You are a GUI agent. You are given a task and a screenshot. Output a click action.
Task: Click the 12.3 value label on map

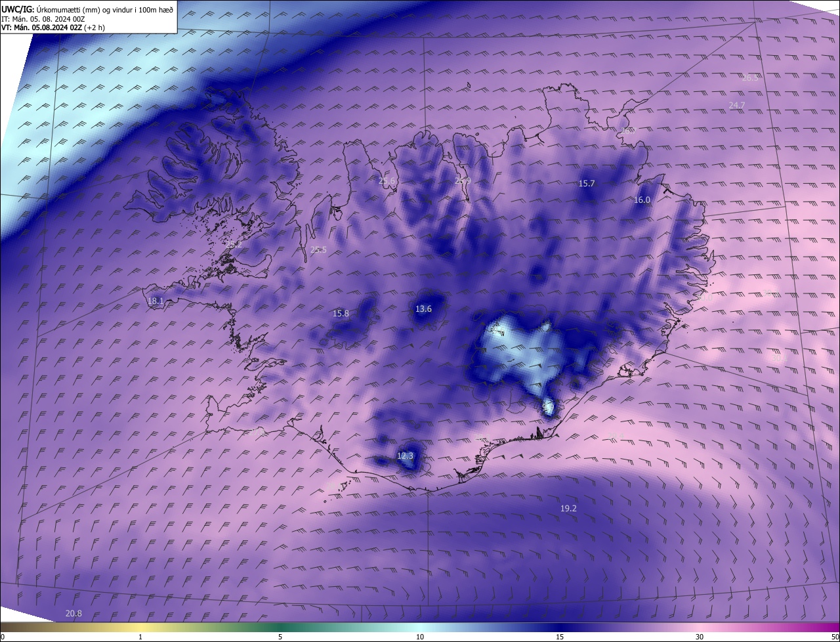tap(406, 456)
